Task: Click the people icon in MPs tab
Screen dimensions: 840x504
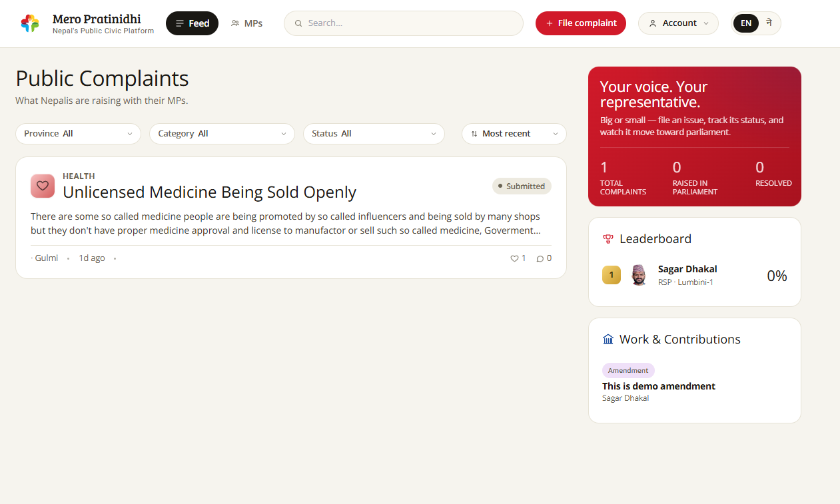Action: (235, 23)
